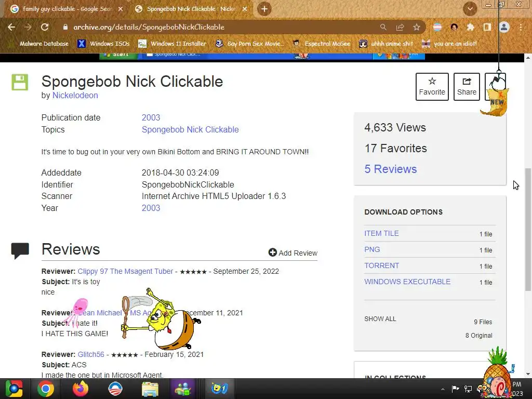Select the 9 Files text

tap(483, 322)
